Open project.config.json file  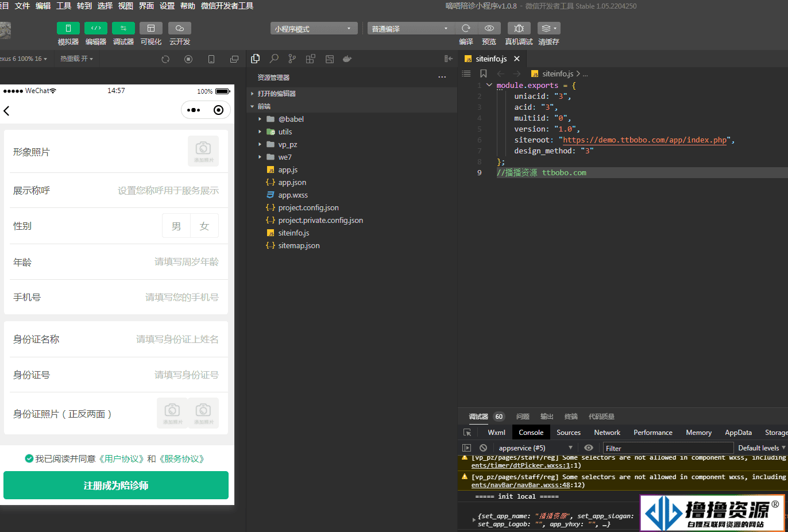pos(352,207)
